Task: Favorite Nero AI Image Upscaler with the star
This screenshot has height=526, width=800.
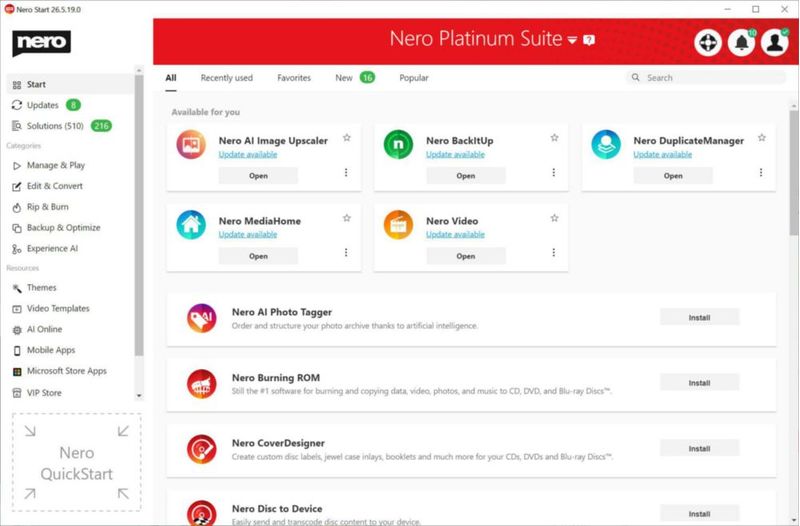Action: point(347,138)
